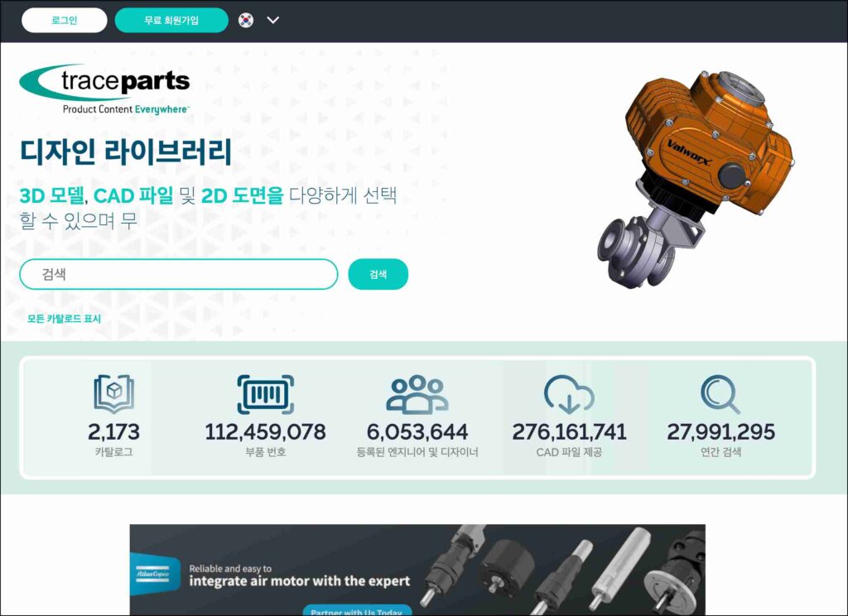The height and width of the screenshot is (616, 848).
Task: Open the air motor banner headline
Action: pyautogui.click(x=299, y=580)
